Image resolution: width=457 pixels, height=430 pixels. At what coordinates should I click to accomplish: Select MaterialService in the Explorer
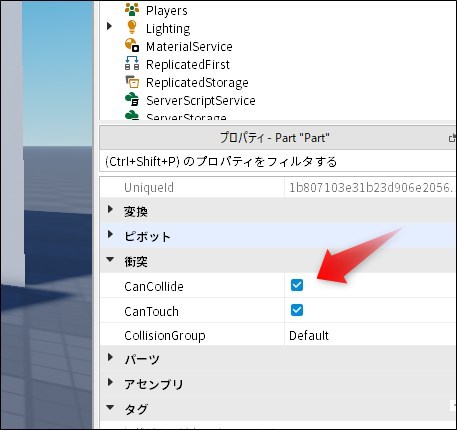(189, 46)
